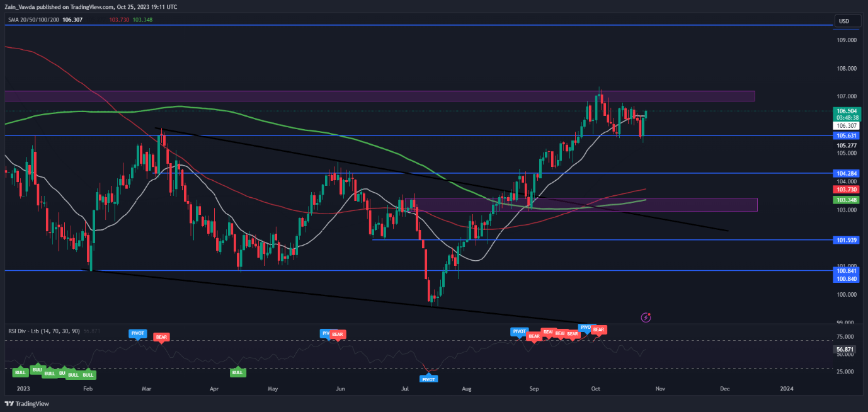Click the purple lightning event icon
This screenshot has width=868, height=412.
645,318
